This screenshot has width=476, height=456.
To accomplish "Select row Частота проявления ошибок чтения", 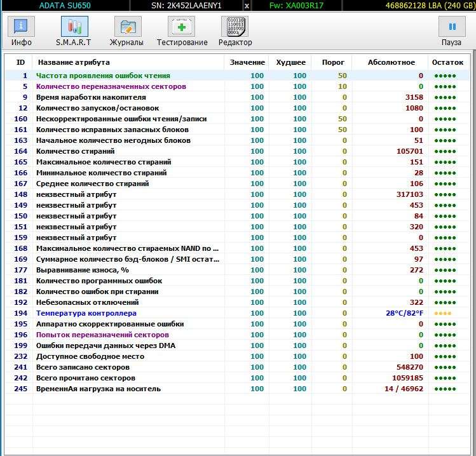I will (237, 76).
